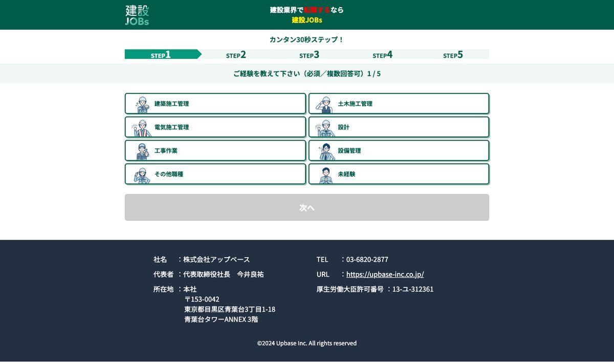Click the ©2024 Upbase Inc. copyright text
This screenshot has height=364, width=614.
click(x=307, y=343)
